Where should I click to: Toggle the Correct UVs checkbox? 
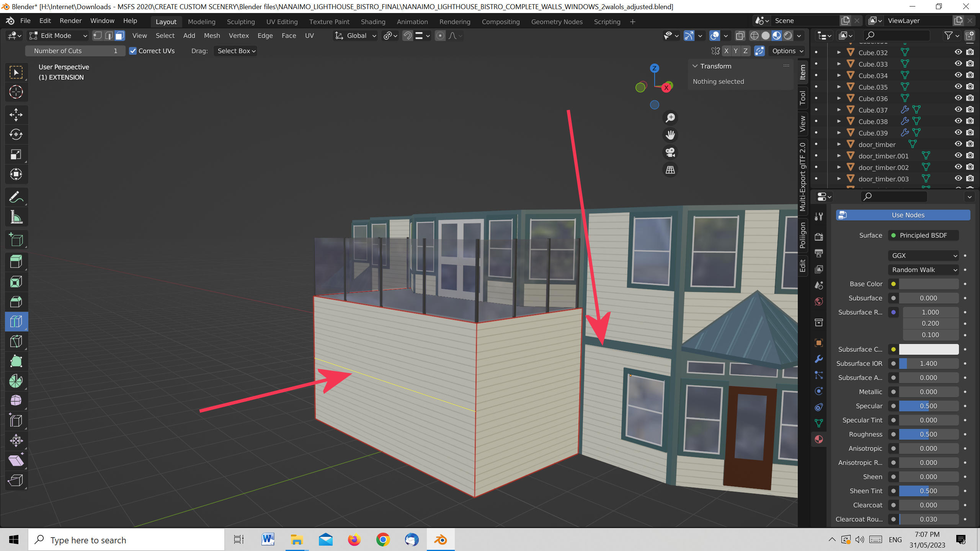tap(133, 51)
